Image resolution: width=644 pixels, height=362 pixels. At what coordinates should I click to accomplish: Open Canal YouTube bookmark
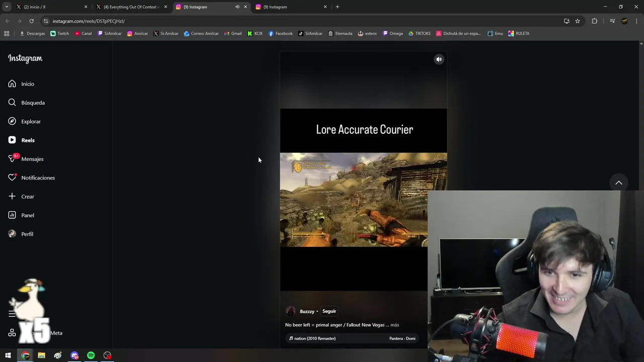pyautogui.click(x=83, y=34)
